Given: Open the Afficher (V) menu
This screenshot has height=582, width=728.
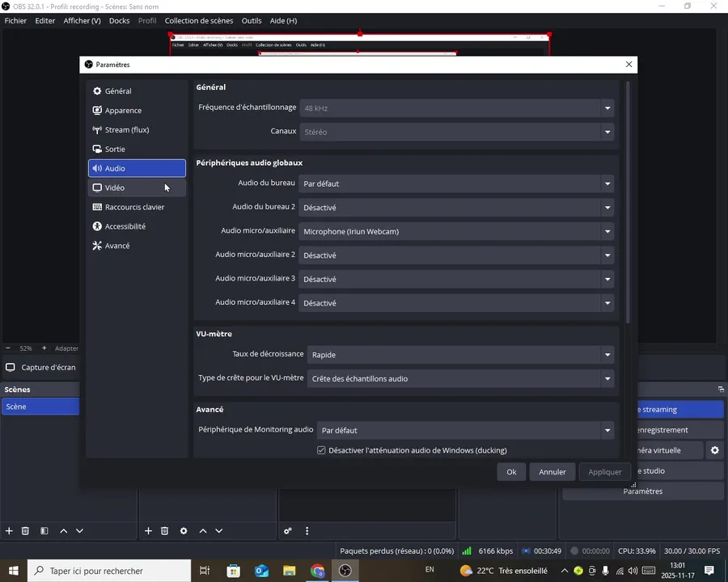Looking at the screenshot, I should click(83, 21).
